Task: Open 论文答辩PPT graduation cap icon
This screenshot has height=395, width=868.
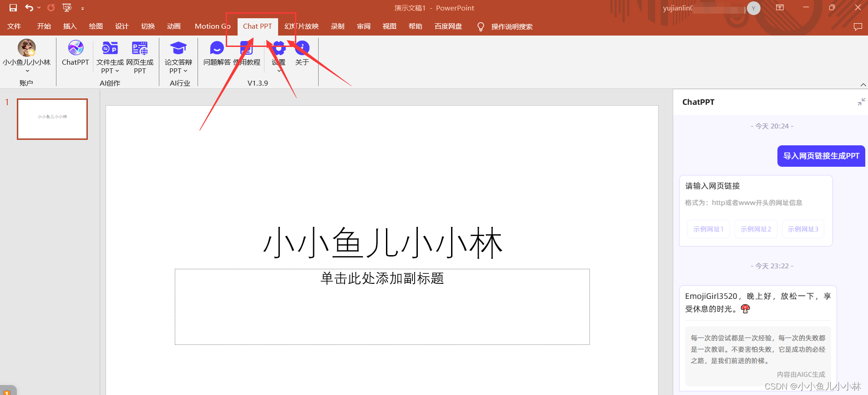Action: click(x=178, y=48)
